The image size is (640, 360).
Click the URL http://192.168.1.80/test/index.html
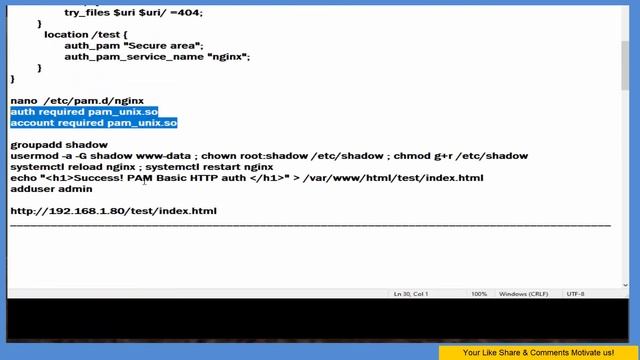click(113, 211)
